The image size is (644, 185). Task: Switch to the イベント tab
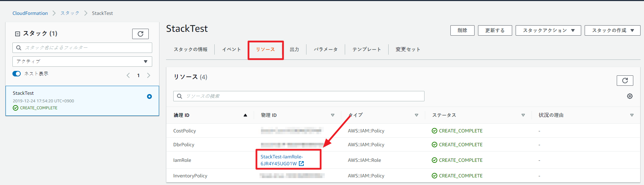tap(231, 49)
